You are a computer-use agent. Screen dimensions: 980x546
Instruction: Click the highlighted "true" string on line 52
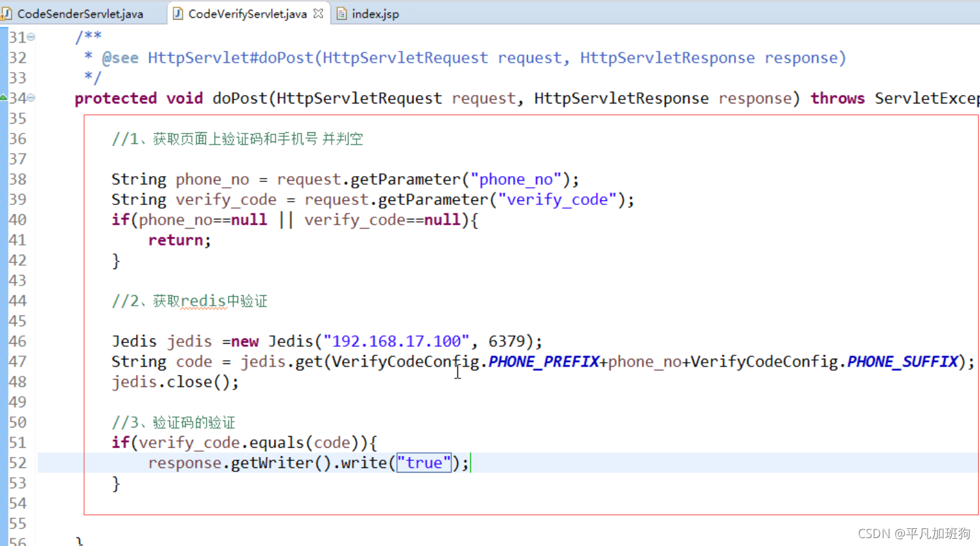(x=424, y=463)
